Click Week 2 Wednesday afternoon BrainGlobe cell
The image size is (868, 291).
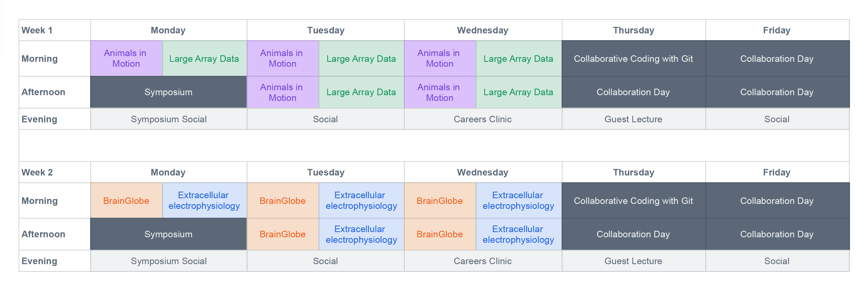440,234
